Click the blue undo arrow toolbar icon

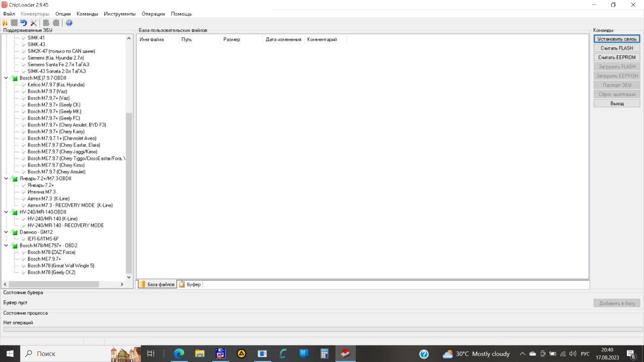tap(24, 23)
